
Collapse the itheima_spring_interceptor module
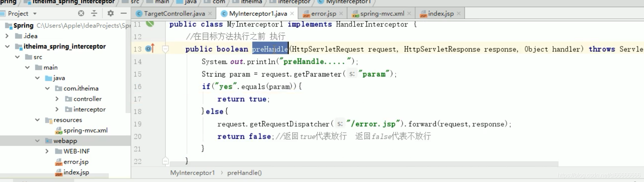click(7, 46)
